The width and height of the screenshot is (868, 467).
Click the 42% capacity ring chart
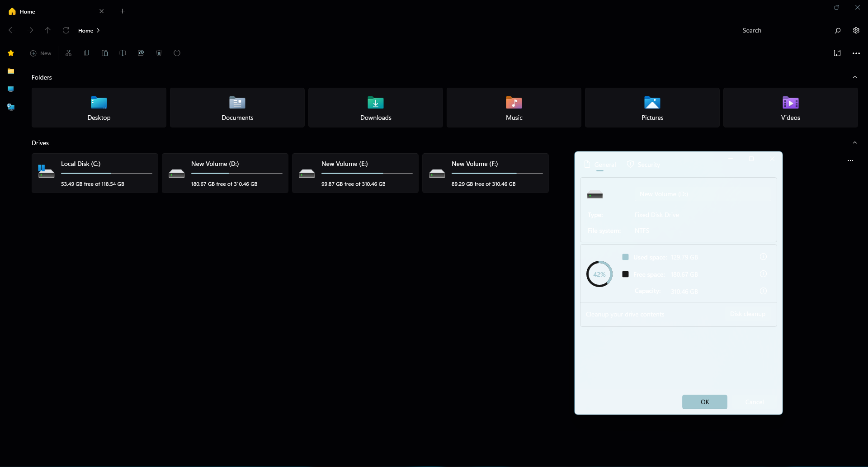click(599, 274)
